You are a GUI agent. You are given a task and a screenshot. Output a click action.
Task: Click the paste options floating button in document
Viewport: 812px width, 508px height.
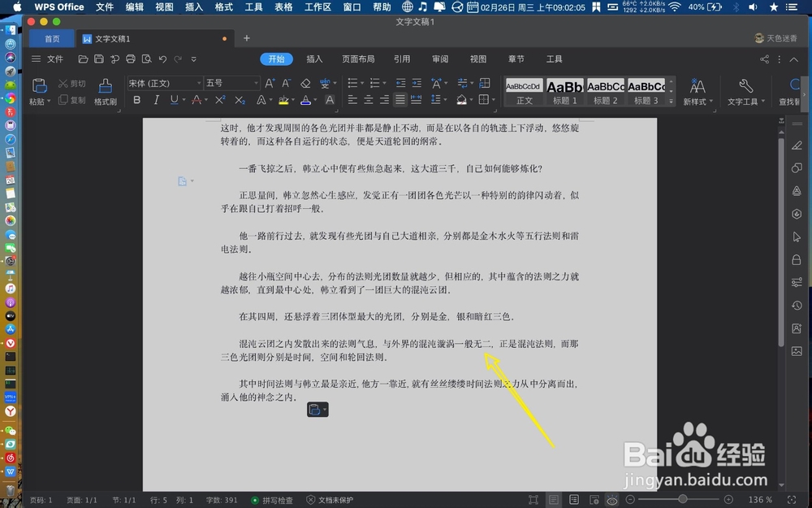[x=317, y=410]
